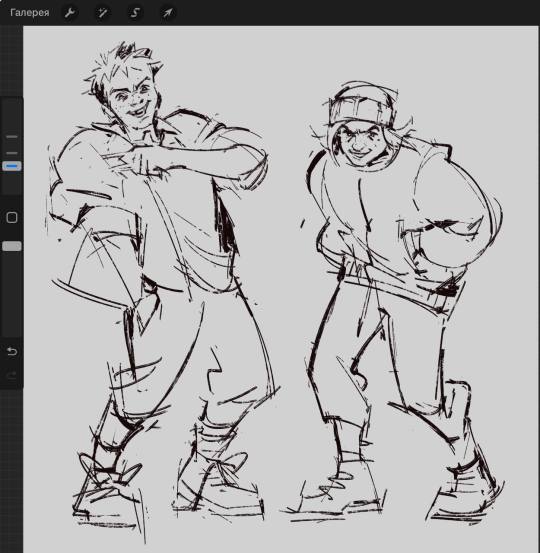Open the Галерея gallery view
540x553 pixels.
pyautogui.click(x=30, y=13)
